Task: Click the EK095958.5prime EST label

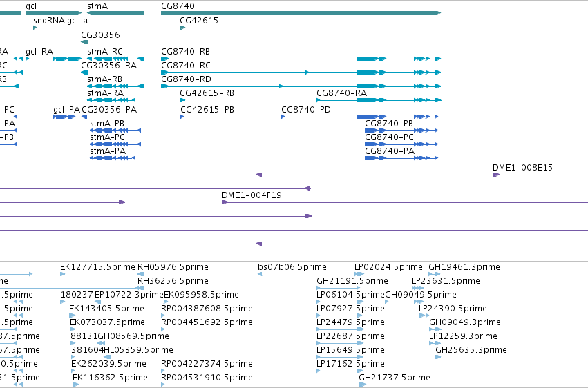Action: [201, 295]
